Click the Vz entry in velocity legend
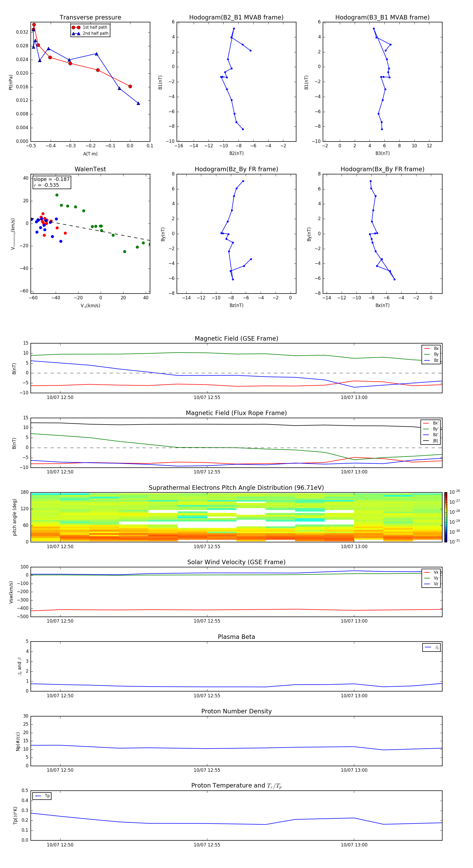 pos(431,584)
